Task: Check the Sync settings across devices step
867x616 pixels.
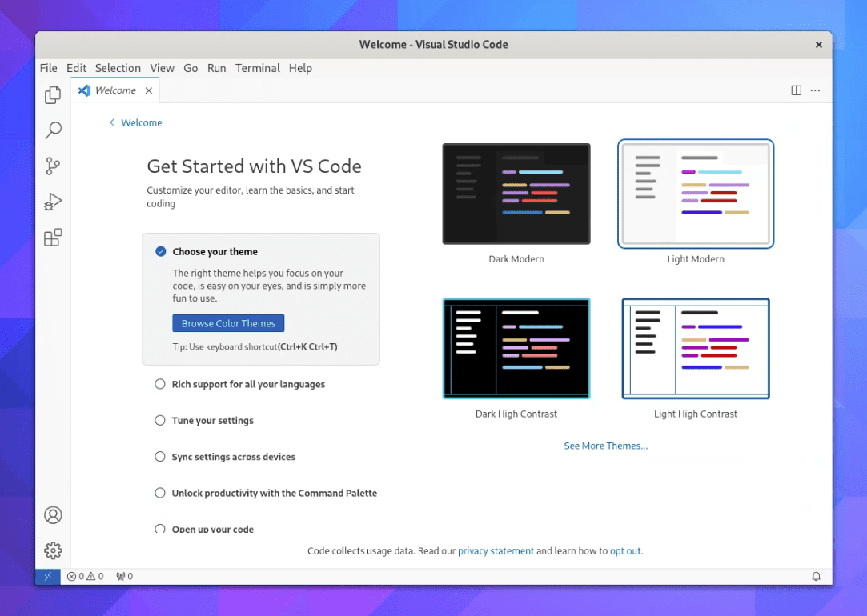Action: (159, 456)
